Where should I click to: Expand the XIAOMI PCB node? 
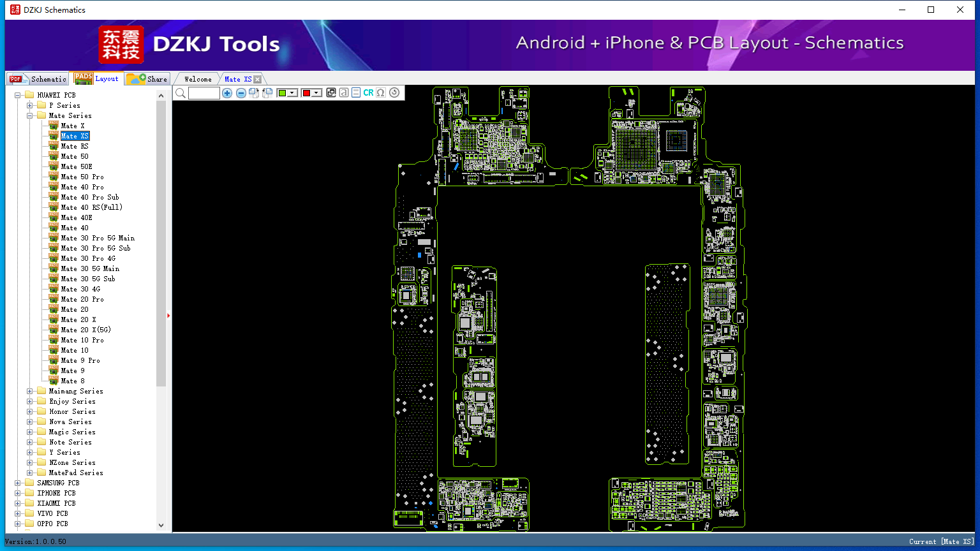(18, 503)
